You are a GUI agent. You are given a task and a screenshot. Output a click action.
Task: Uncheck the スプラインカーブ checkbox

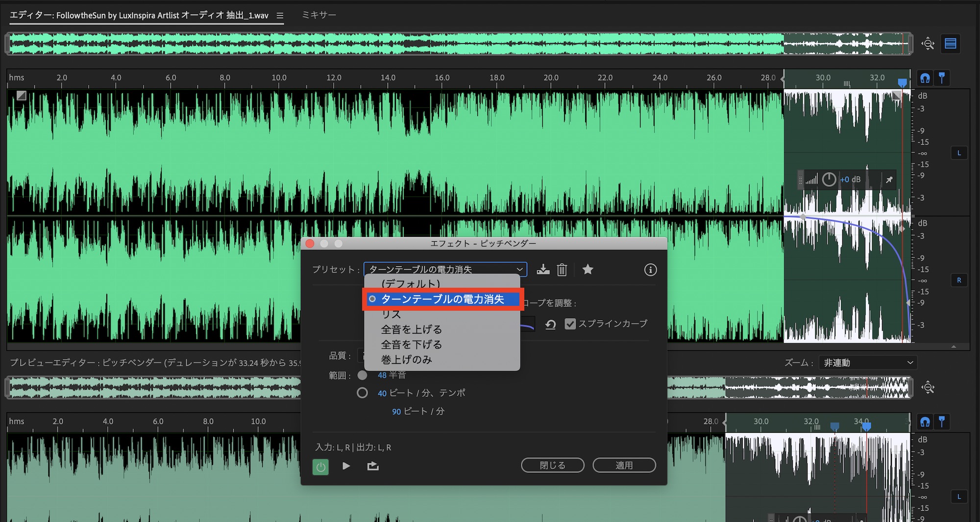coord(570,324)
